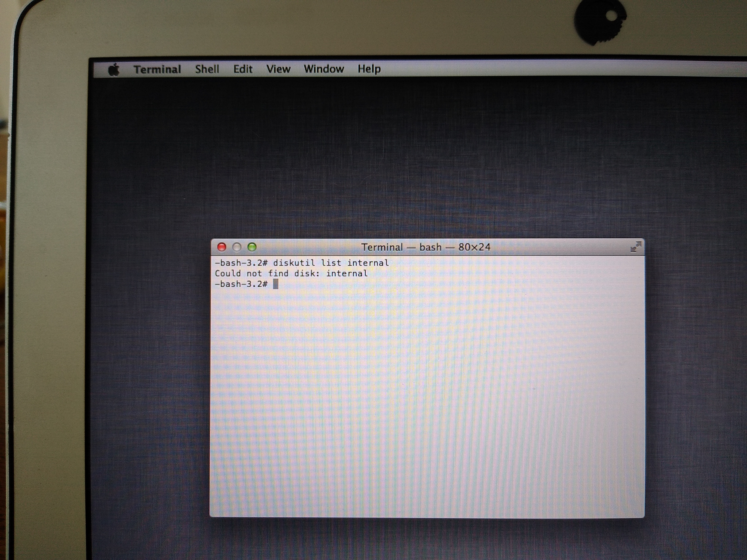Viewport: 747px width, 560px height.
Task: Open the Edit menu
Action: 243,69
